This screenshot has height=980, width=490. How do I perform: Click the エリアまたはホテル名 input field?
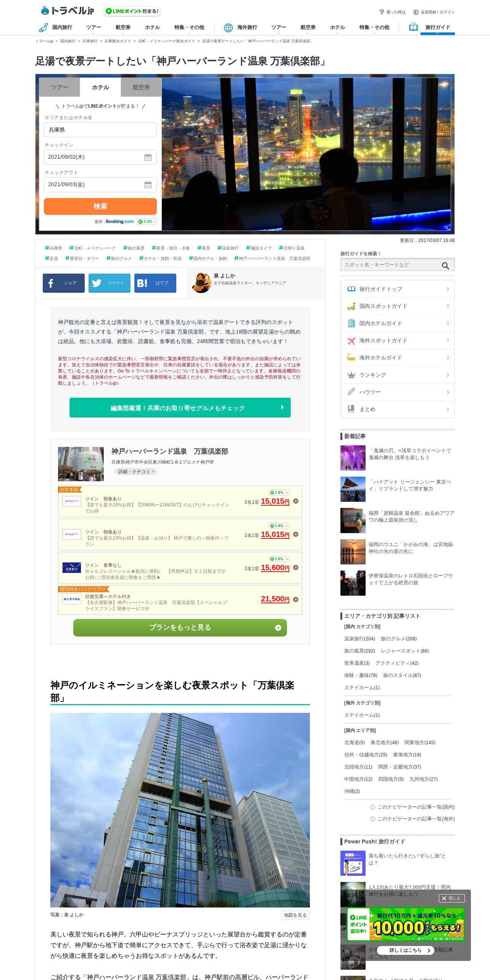pos(100,130)
